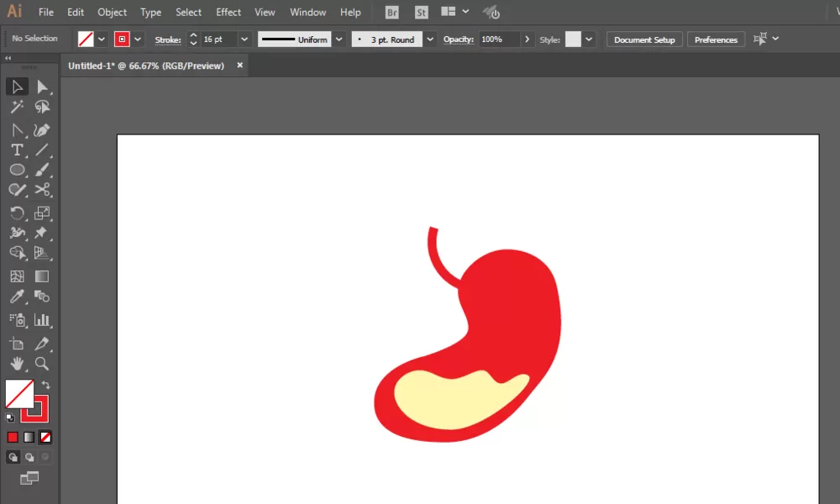
Task: Select the Scale tool
Action: [x=42, y=213]
